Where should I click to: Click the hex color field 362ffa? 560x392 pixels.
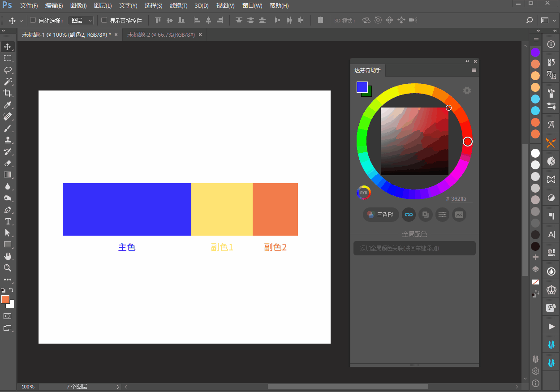[459, 198]
